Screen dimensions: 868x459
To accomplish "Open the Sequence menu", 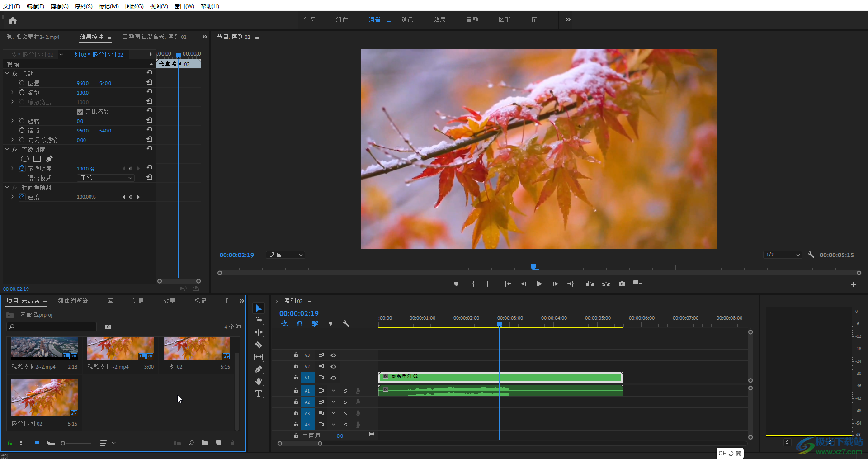I will pyautogui.click(x=84, y=6).
